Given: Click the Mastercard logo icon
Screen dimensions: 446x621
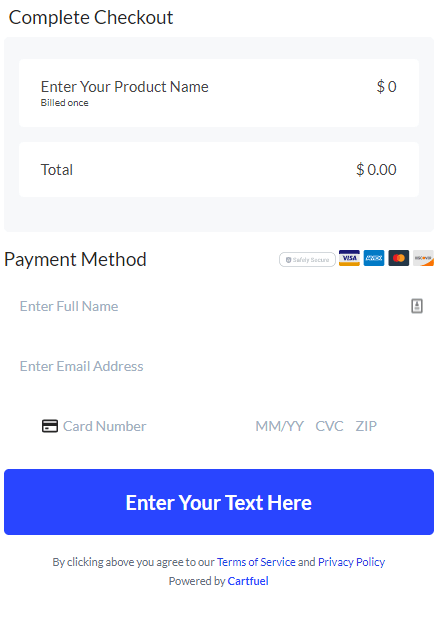Looking at the screenshot, I should pyautogui.click(x=398, y=258).
